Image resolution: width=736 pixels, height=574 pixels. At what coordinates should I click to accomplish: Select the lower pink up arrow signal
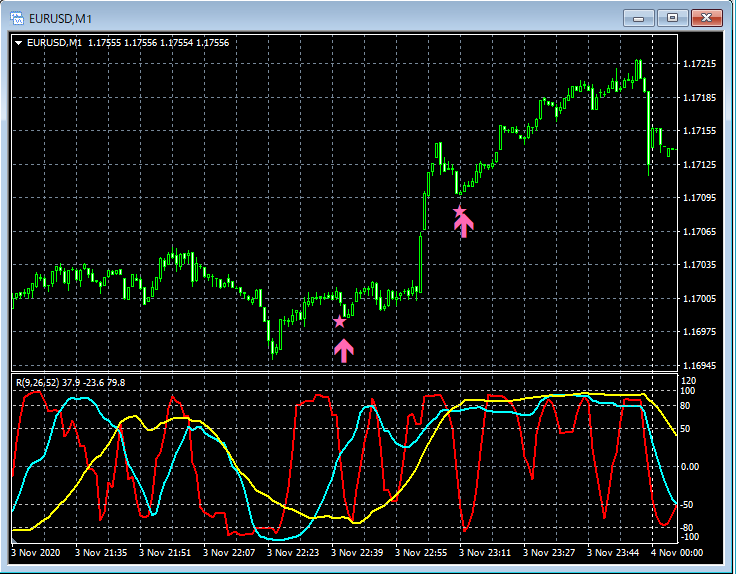[344, 351]
